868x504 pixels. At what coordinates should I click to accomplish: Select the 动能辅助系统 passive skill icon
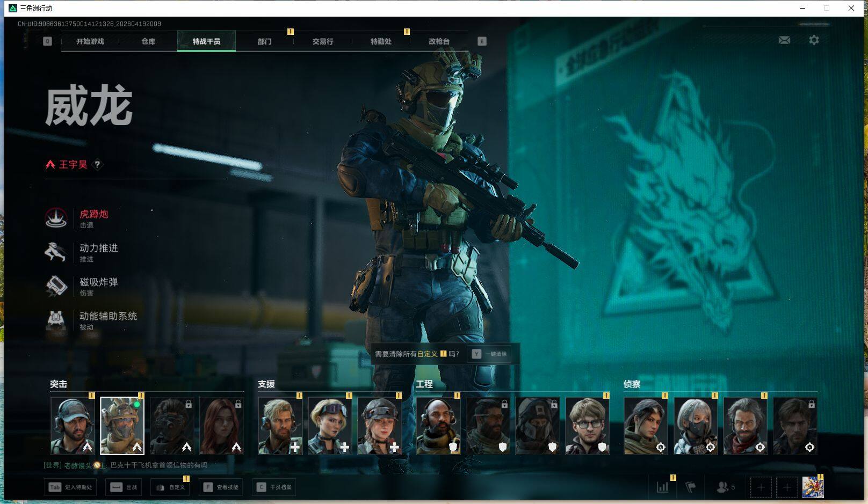pyautogui.click(x=56, y=320)
